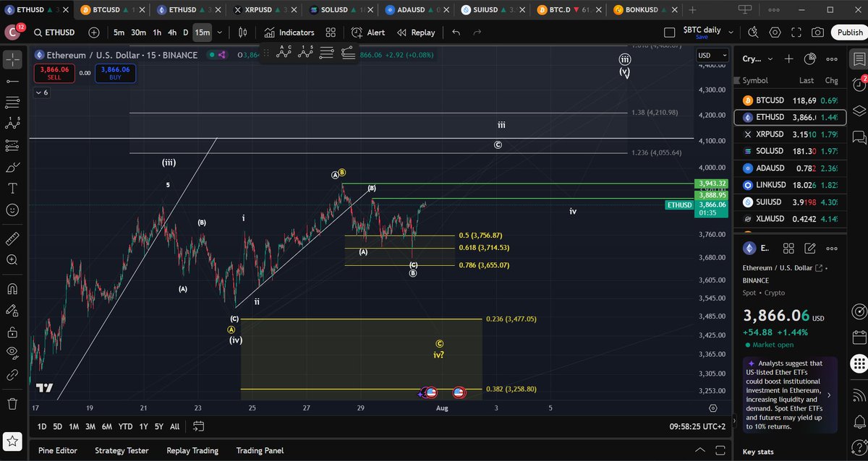This screenshot has width=868, height=461.
Task: Open the Indicators dialog
Action: tap(289, 33)
